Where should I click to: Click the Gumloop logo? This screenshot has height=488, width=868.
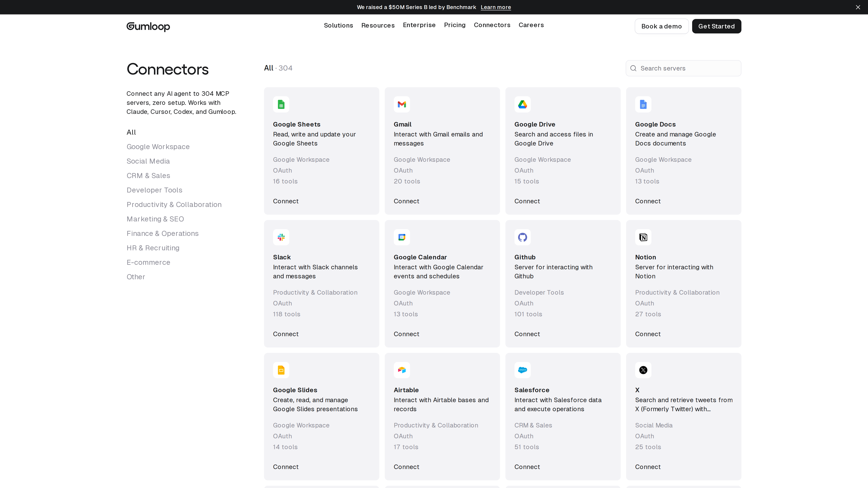(x=148, y=27)
